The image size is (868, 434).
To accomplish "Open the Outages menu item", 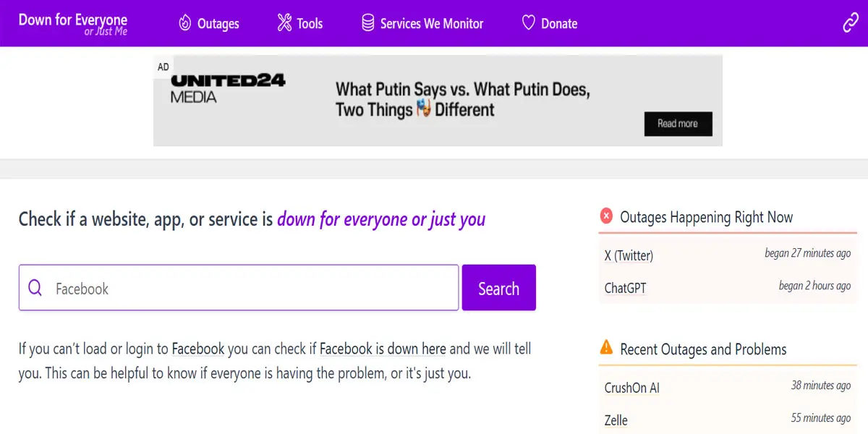I will [x=218, y=24].
